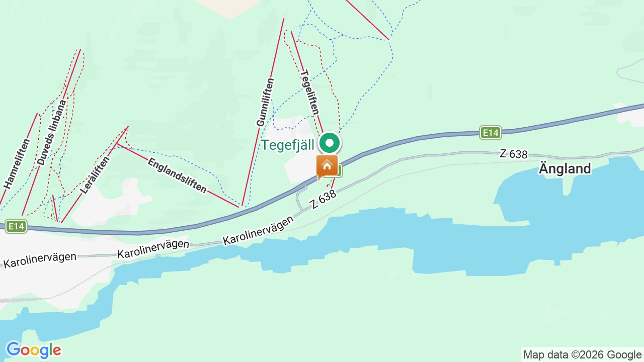The width and height of the screenshot is (644, 362).
Task: Select the Ängland place label
Action: click(x=565, y=168)
